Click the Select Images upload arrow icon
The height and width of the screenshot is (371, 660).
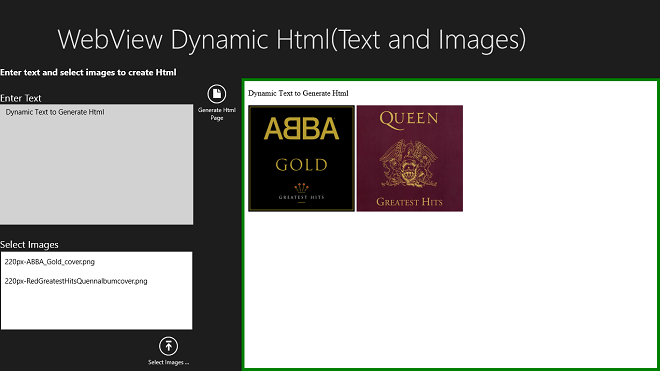(x=168, y=346)
